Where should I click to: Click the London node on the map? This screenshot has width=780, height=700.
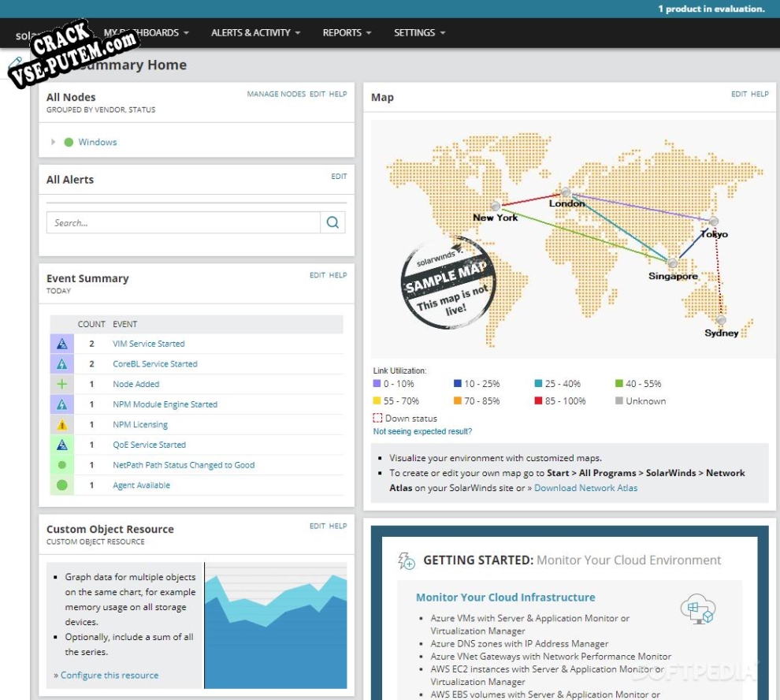(566, 192)
